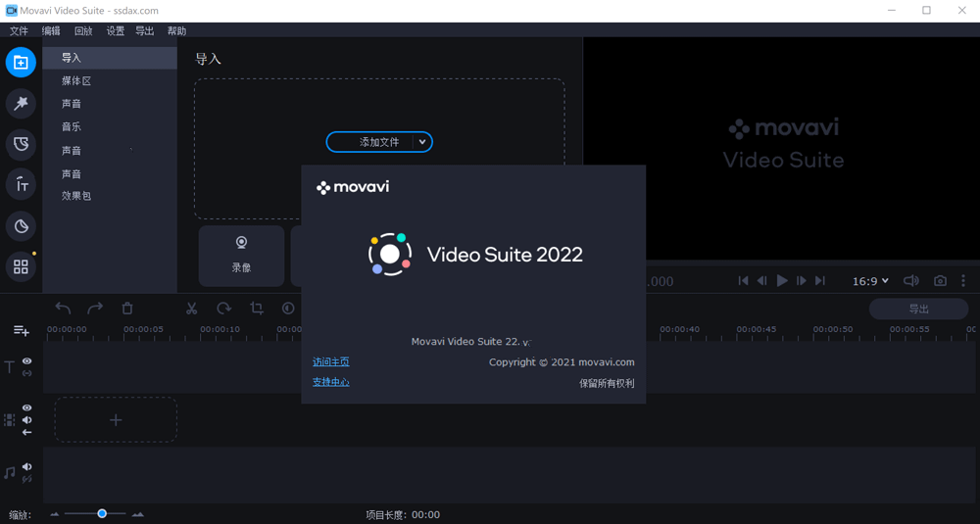Step forward one frame in player
This screenshot has width=980, height=524.
pos(802,281)
